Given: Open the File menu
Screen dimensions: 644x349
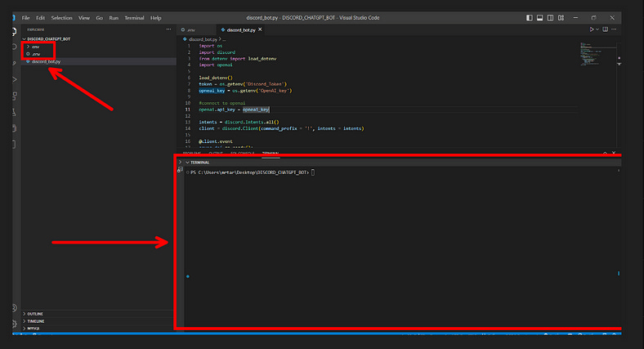Looking at the screenshot, I should pyautogui.click(x=25, y=18).
